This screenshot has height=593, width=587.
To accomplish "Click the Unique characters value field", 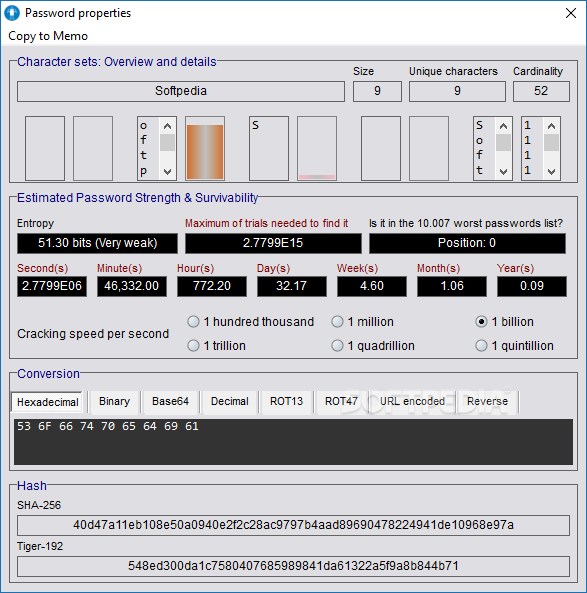I will pos(457,91).
